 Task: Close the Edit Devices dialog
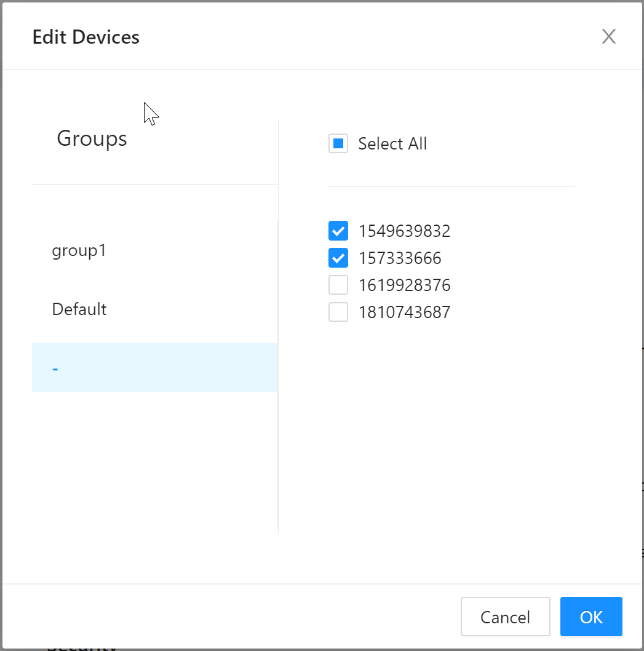608,37
